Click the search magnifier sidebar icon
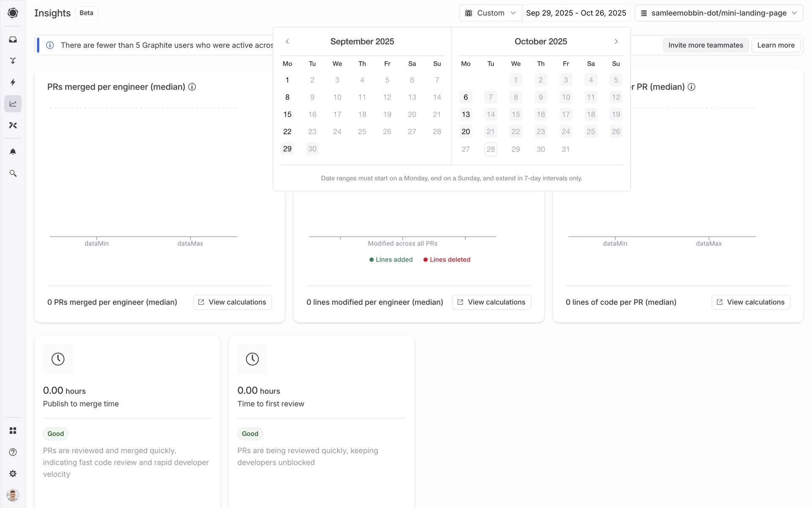 click(13, 174)
